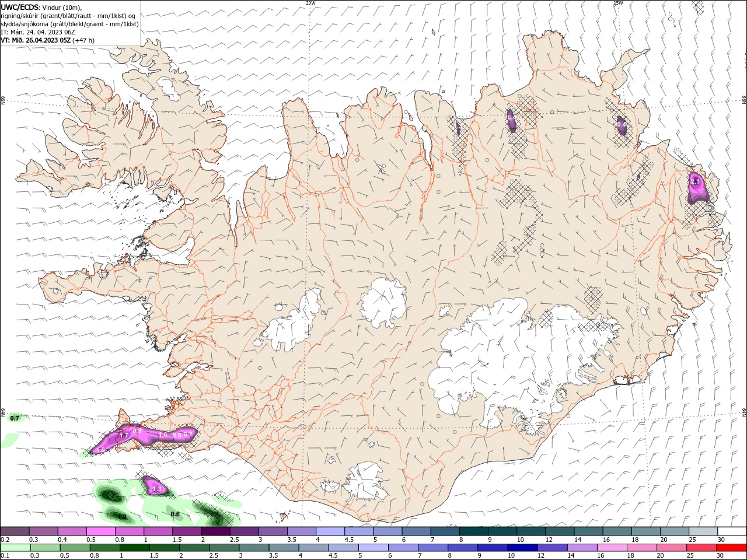Screen dimensions: 747x560
Task: Select the bright red swatch ending at '30' bottom row
Action: [731, 548]
